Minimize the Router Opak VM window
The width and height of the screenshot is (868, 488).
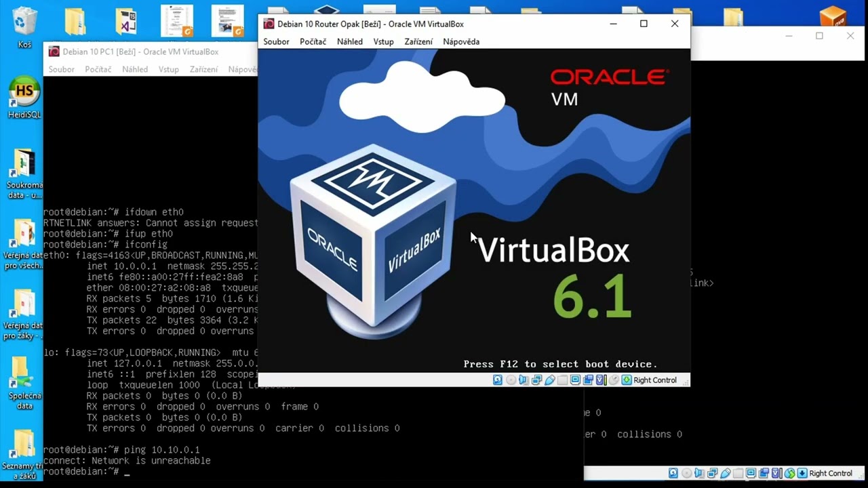613,24
